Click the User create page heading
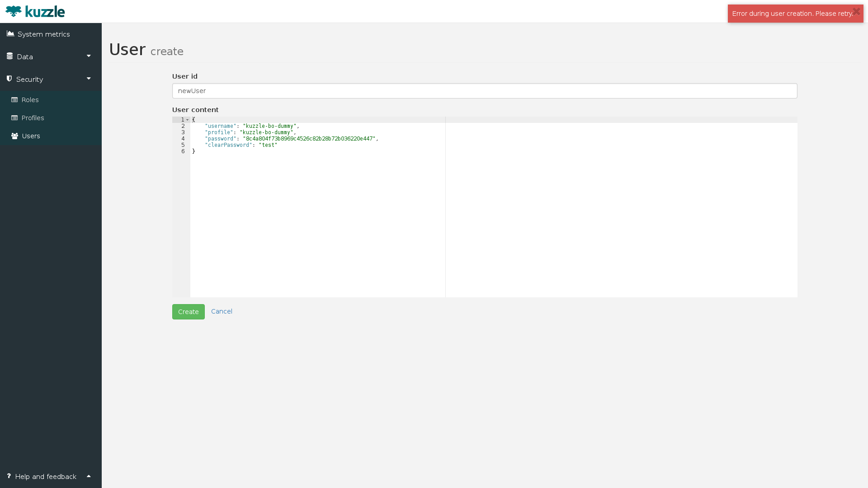 [146, 50]
